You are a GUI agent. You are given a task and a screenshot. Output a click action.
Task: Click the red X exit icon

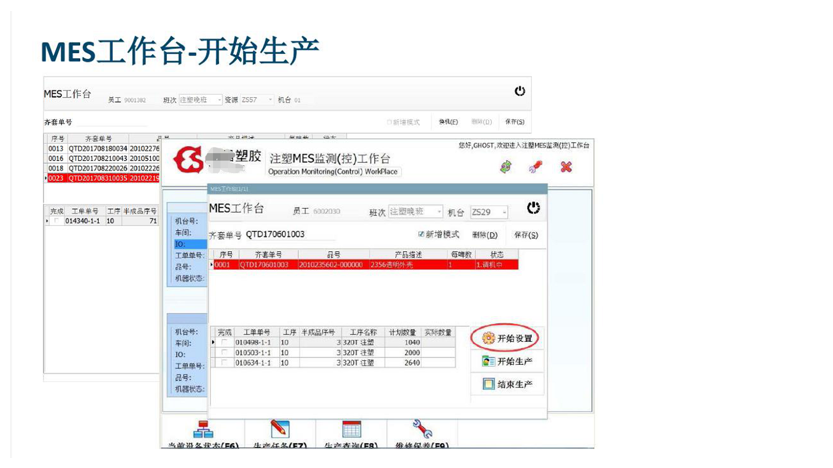(x=566, y=167)
